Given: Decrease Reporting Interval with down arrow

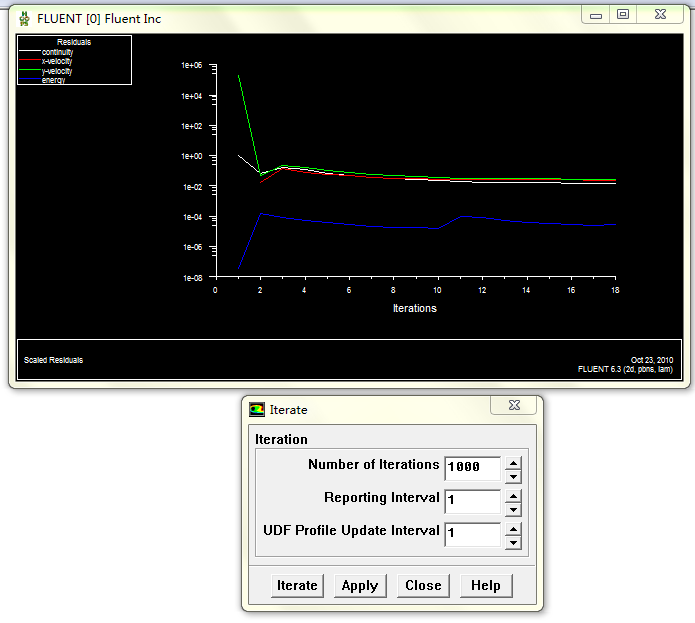Looking at the screenshot, I should click(513, 509).
